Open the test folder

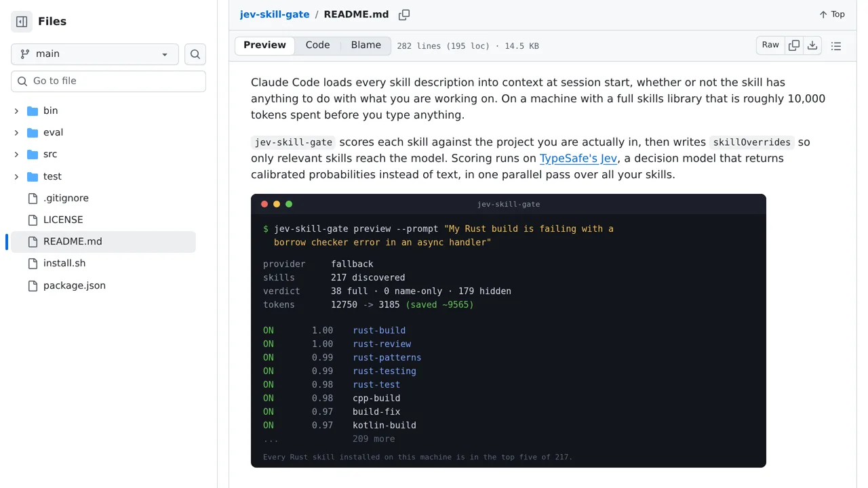[x=52, y=176]
